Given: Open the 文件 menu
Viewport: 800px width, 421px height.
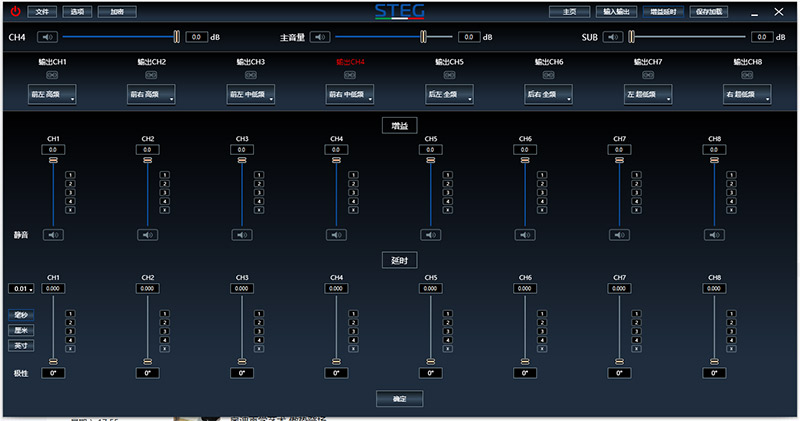Looking at the screenshot, I should pyautogui.click(x=42, y=12).
